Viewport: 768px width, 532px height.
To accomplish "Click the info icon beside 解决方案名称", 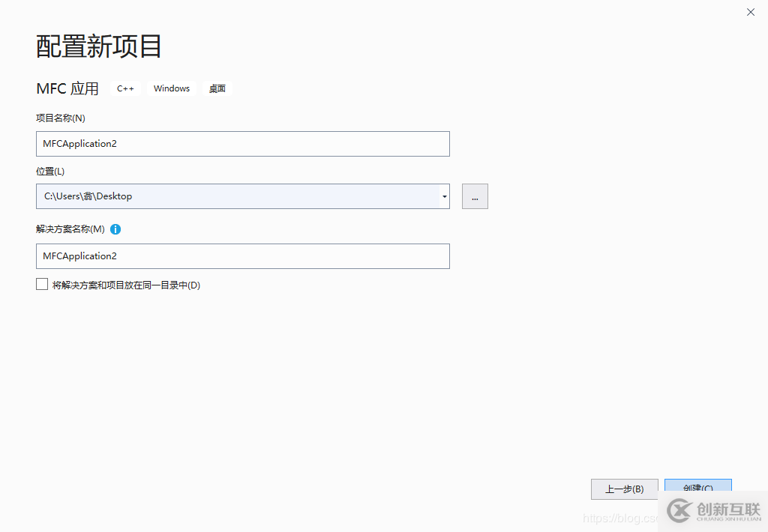I will [115, 229].
